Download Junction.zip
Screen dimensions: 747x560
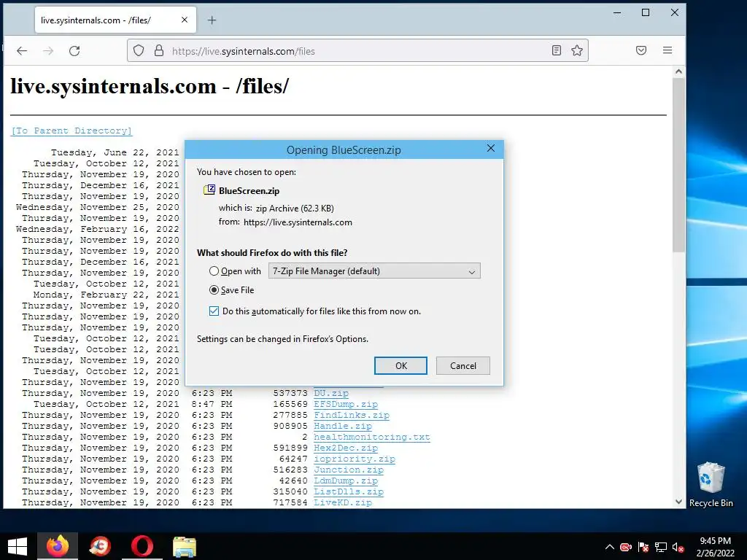(x=348, y=470)
